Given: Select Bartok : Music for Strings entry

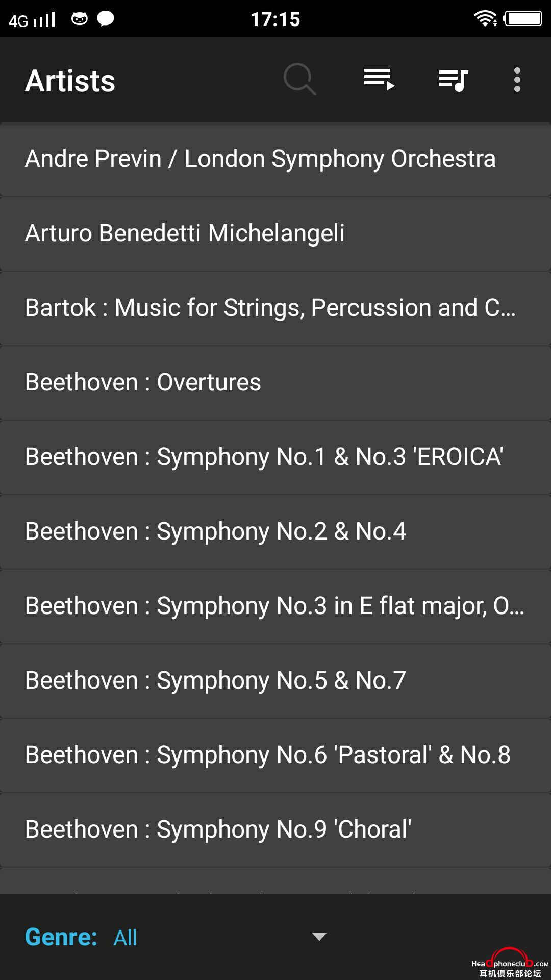Looking at the screenshot, I should point(275,308).
